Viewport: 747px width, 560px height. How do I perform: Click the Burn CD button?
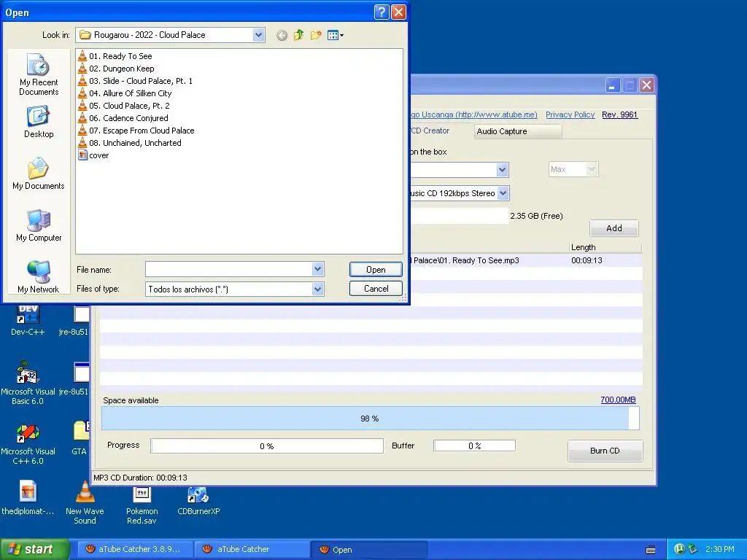[605, 451]
